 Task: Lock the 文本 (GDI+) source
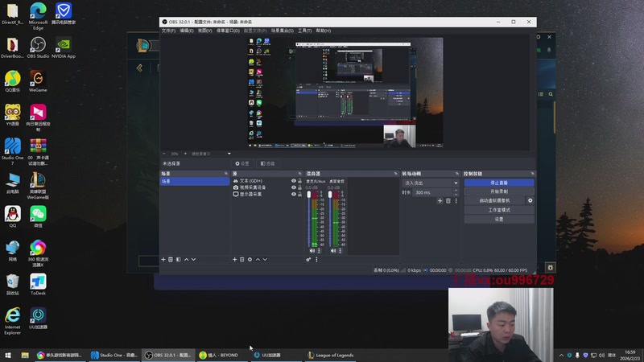(299, 180)
